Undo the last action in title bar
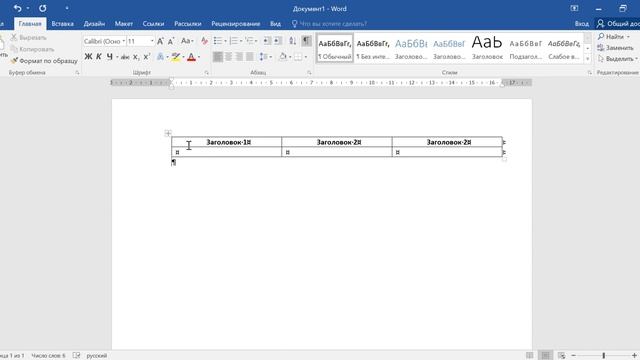 pos(18,8)
